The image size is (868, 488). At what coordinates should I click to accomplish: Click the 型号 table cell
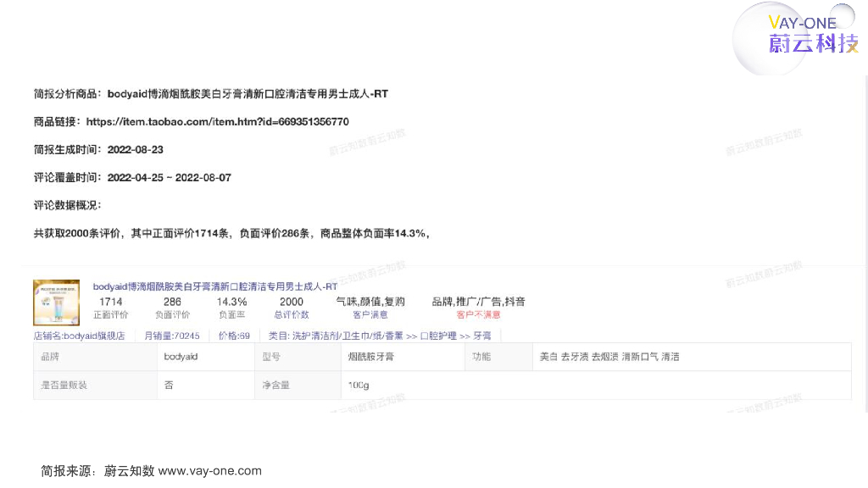pyautogui.click(x=298, y=357)
